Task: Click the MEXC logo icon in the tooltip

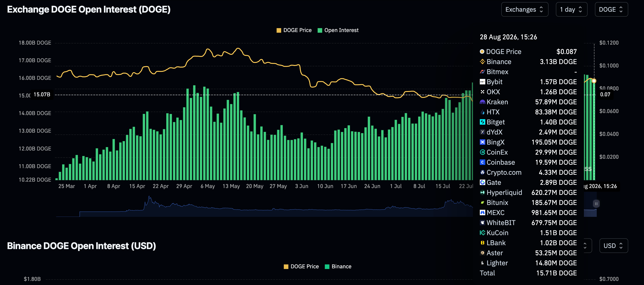Action: pos(482,212)
